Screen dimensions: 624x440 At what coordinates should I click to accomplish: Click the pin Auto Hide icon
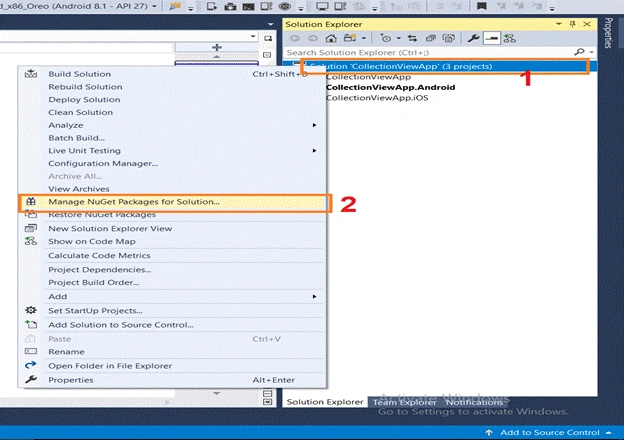[573, 24]
